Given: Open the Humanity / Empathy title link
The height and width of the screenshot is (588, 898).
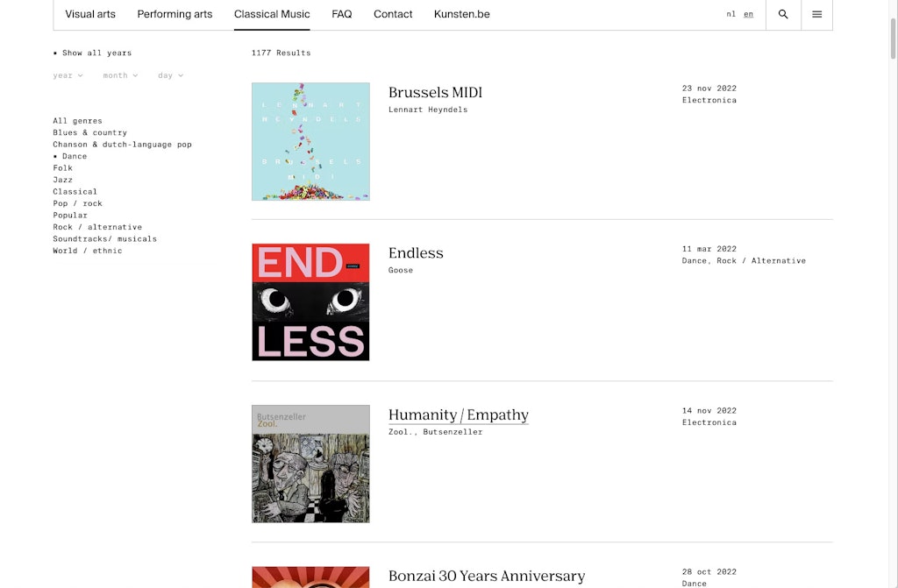Looking at the screenshot, I should [458, 414].
